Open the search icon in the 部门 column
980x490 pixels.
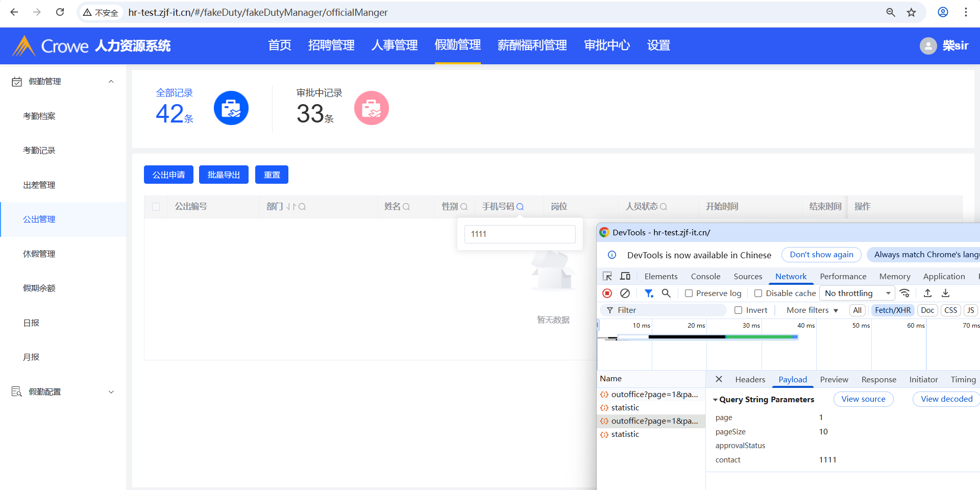pyautogui.click(x=302, y=207)
